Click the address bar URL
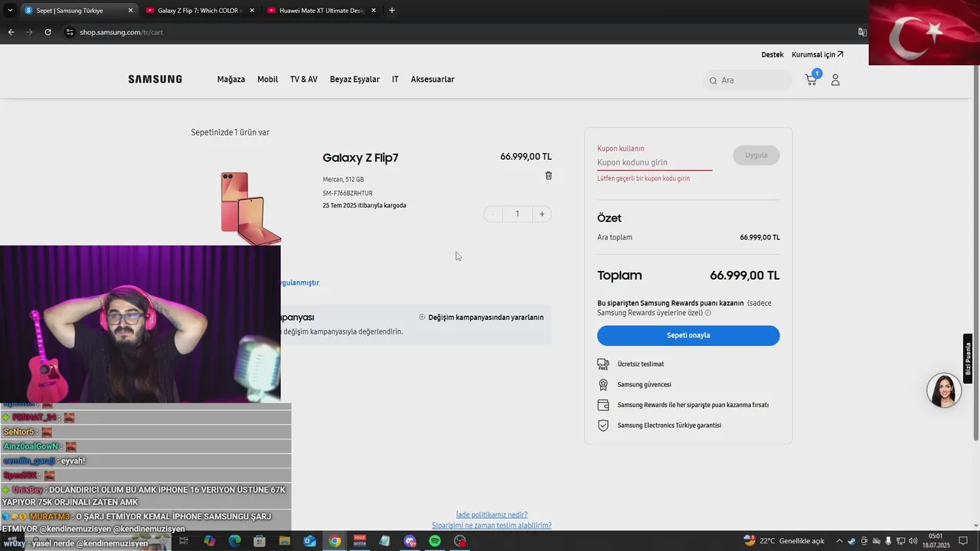The image size is (980, 551). [x=121, y=32]
